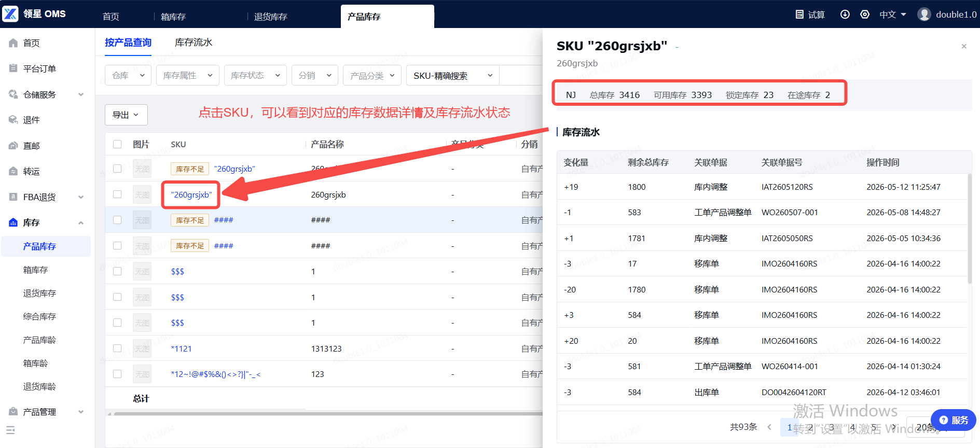Open the 中文 language dropdown
Image resolution: width=980 pixels, height=448 pixels.
(892, 15)
